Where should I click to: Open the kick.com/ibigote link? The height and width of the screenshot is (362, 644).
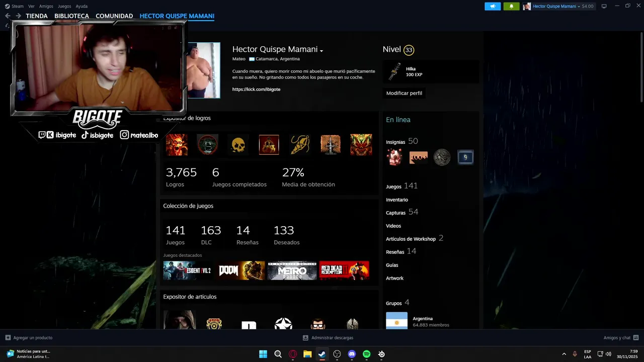pyautogui.click(x=256, y=89)
